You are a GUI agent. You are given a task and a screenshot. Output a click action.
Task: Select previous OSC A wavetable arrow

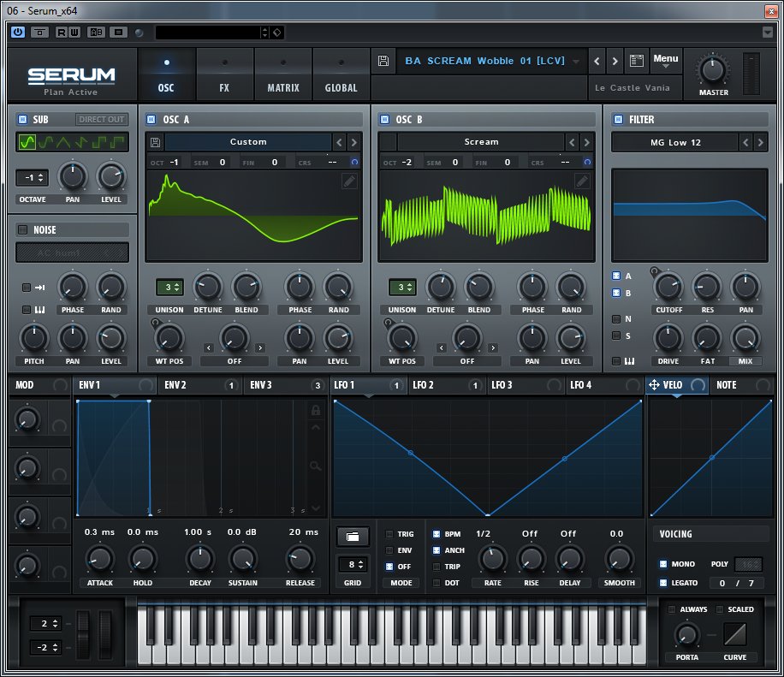340,142
